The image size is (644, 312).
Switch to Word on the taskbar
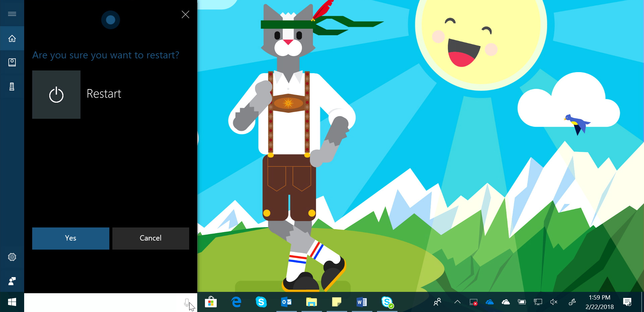362,302
